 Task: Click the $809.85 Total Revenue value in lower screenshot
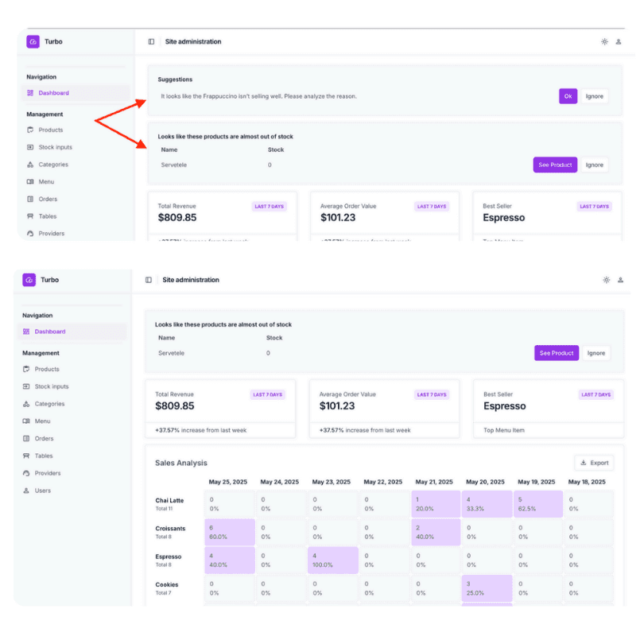pos(175,405)
